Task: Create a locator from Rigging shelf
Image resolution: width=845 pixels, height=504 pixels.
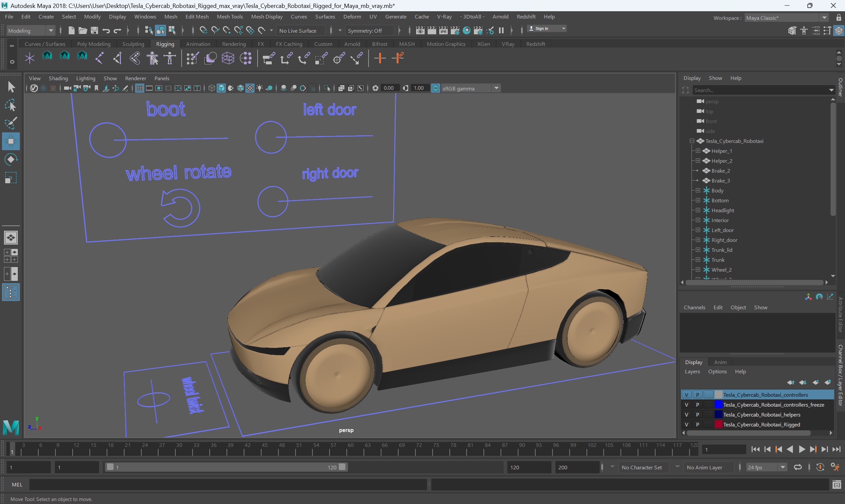Action: (30, 58)
